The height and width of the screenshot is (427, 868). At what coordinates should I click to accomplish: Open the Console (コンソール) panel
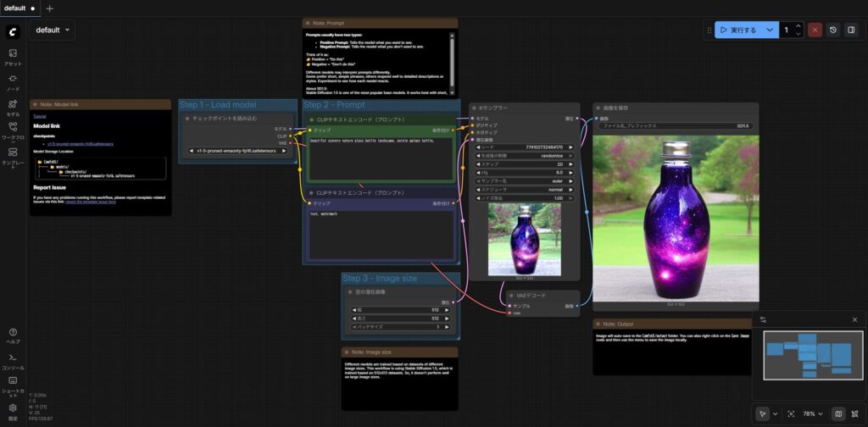[x=13, y=361]
